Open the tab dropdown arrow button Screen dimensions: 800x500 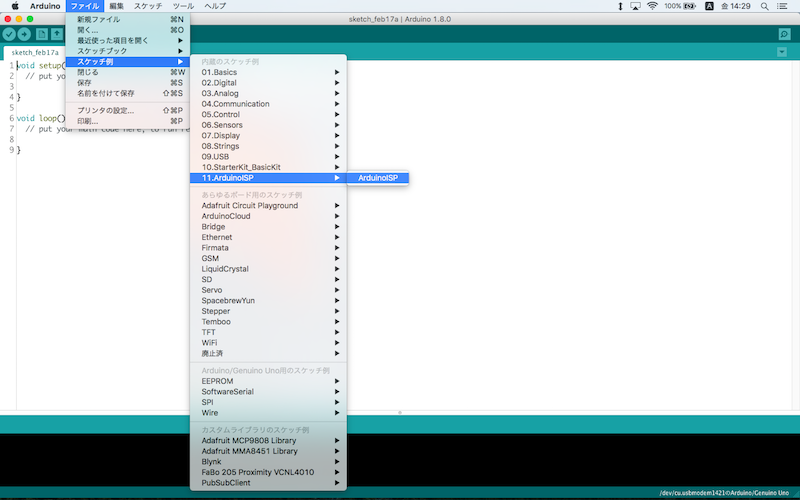coord(782,52)
